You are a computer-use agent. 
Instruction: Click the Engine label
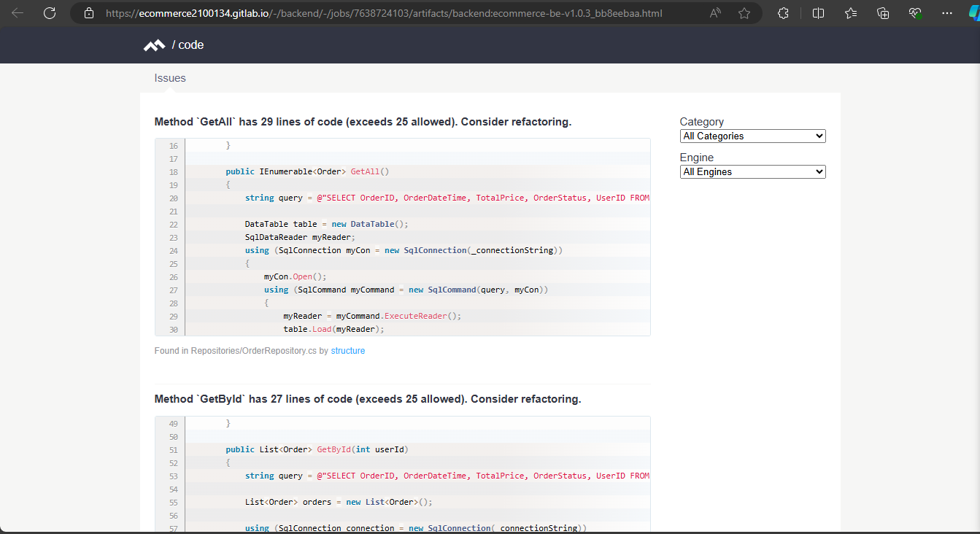(x=697, y=158)
